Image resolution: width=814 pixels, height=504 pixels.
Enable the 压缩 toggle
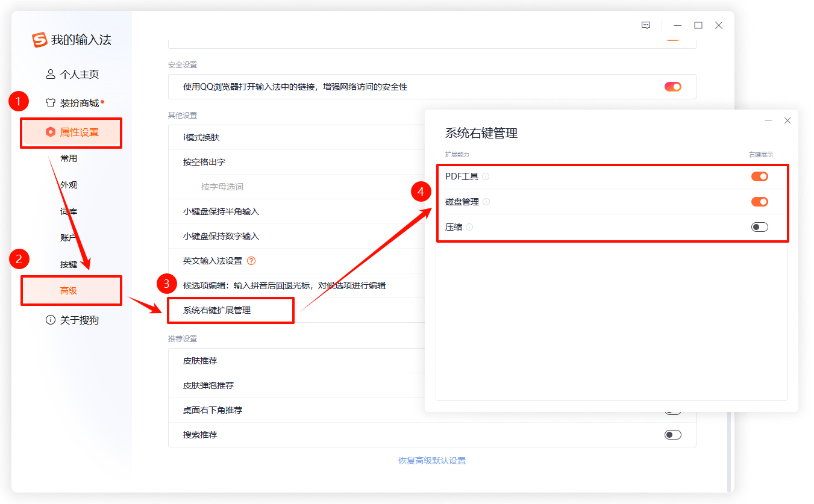(760, 226)
